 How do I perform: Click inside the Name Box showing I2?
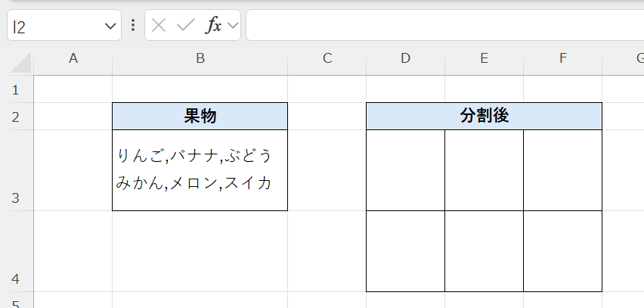click(53, 26)
